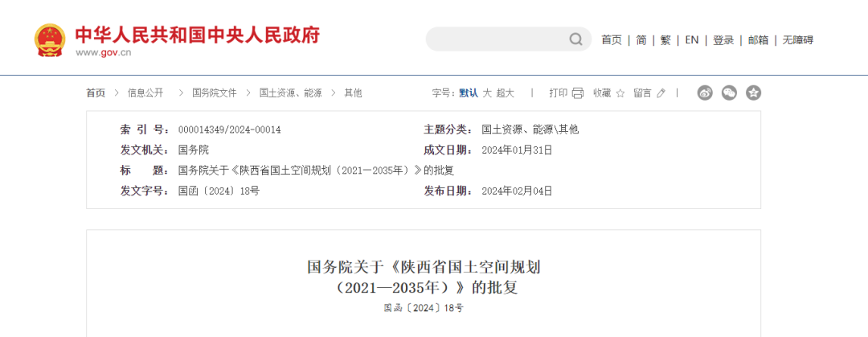Open the 无障碍 accessibility link

click(x=798, y=40)
